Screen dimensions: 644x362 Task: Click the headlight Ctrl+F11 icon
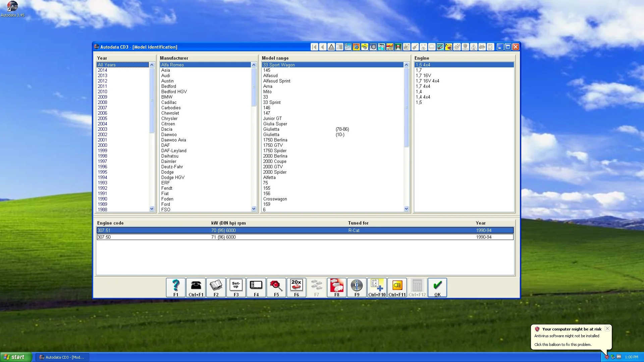pos(397,287)
